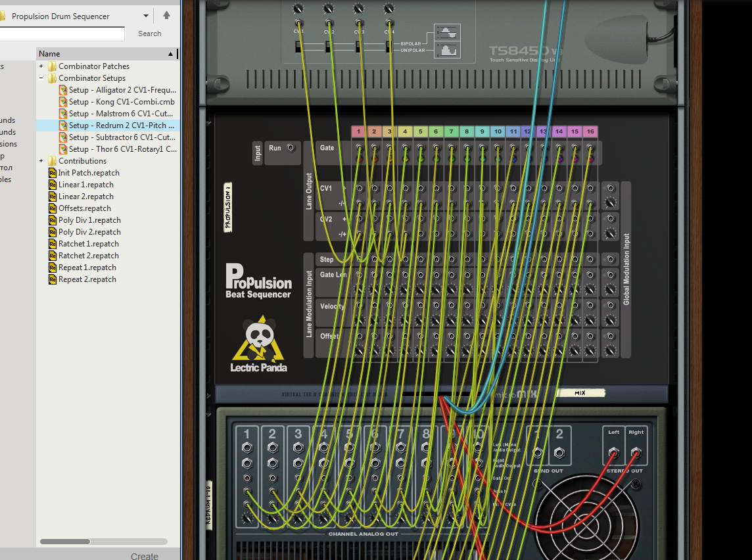Click the Global Modulation Velocity input jack
752x560 pixels.
coord(611,306)
